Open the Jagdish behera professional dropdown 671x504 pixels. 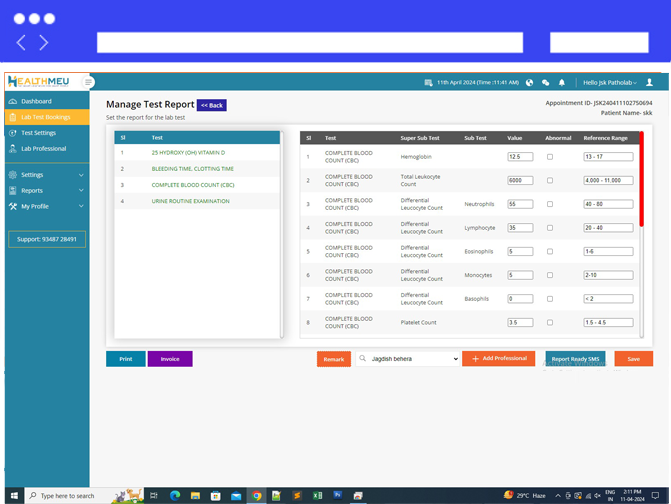[408, 359]
